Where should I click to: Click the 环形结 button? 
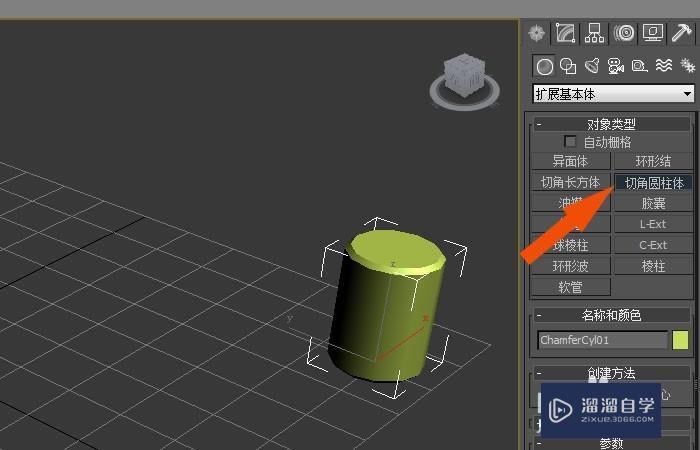pyautogui.click(x=653, y=161)
